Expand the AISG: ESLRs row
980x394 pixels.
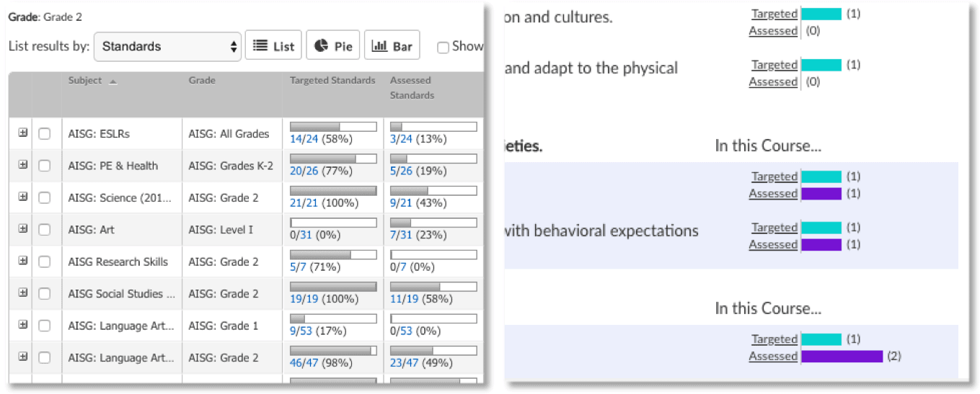point(23,133)
